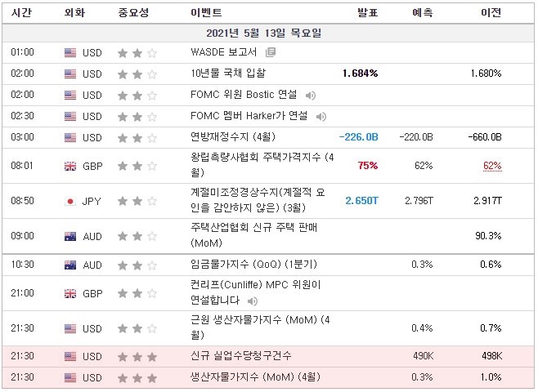Screen dimensions: 538x392
Task: Click the speaker icon next to Harker 연설
Action: point(321,116)
